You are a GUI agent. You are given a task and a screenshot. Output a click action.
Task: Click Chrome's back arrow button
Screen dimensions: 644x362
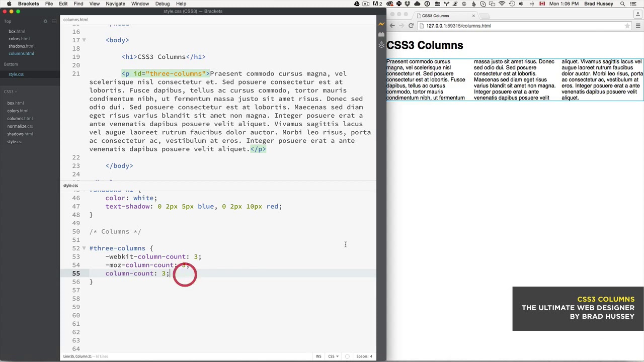392,26
